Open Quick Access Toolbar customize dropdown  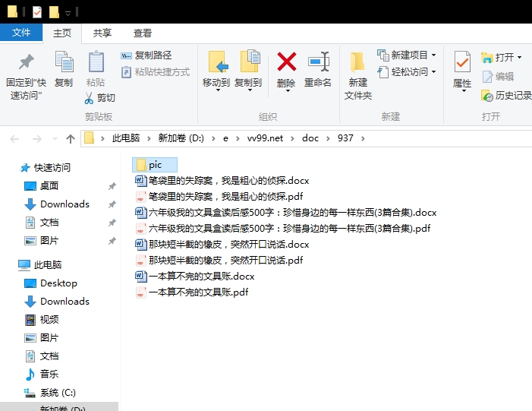(x=68, y=13)
